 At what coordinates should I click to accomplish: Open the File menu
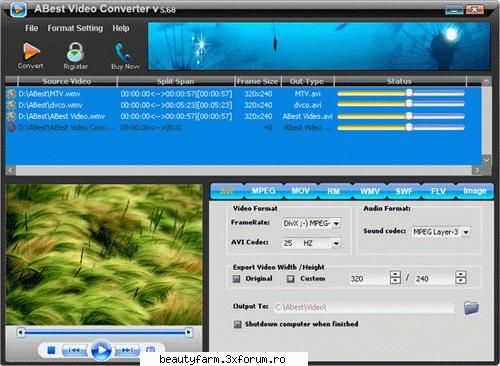32,28
